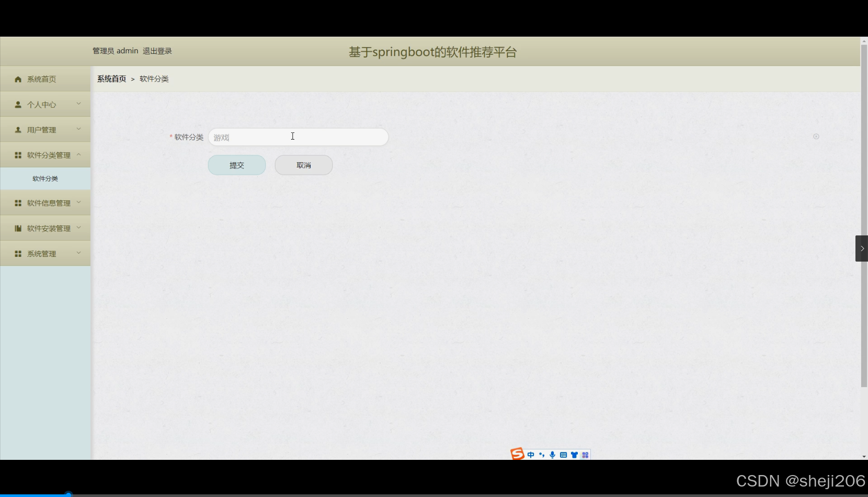Click the person icon beside 个人中心
Image resolution: width=868 pixels, height=497 pixels.
pyautogui.click(x=18, y=104)
